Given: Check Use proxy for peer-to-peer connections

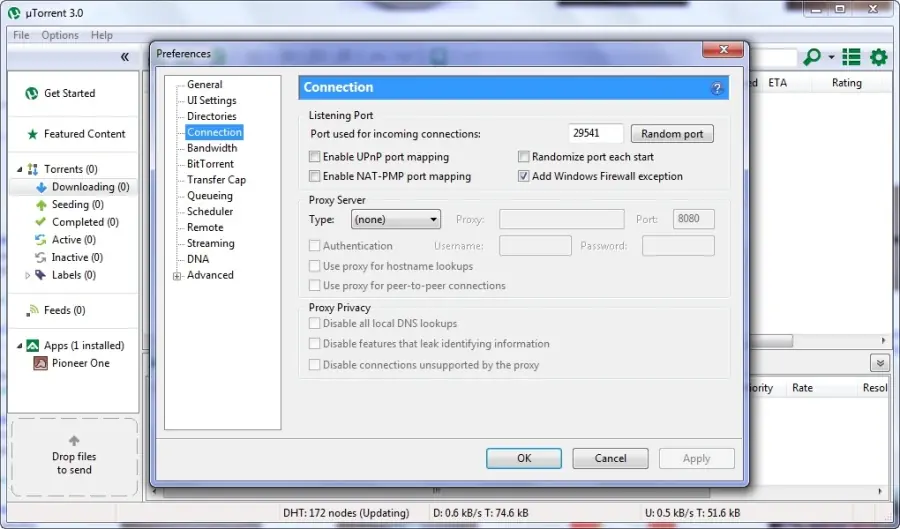Looking at the screenshot, I should [x=315, y=285].
